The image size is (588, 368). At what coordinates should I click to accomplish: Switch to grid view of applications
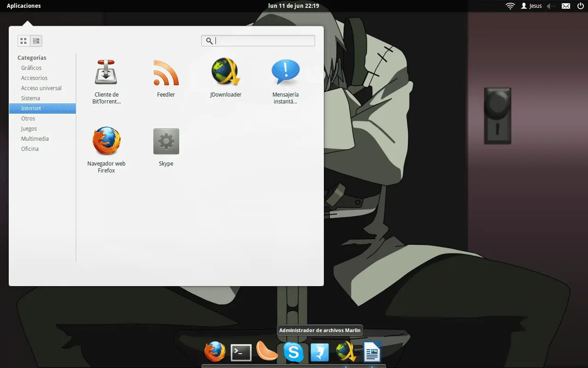click(24, 41)
